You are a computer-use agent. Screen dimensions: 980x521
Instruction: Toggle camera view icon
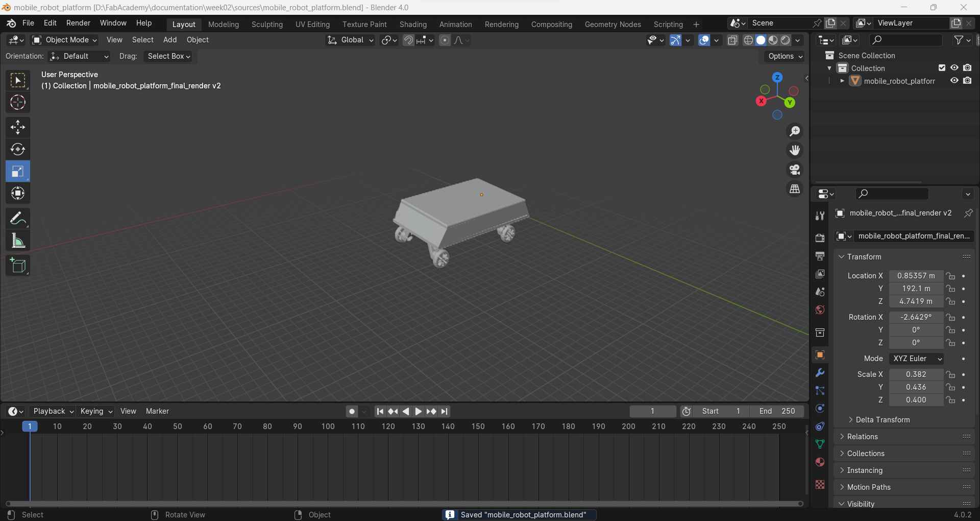coord(795,170)
